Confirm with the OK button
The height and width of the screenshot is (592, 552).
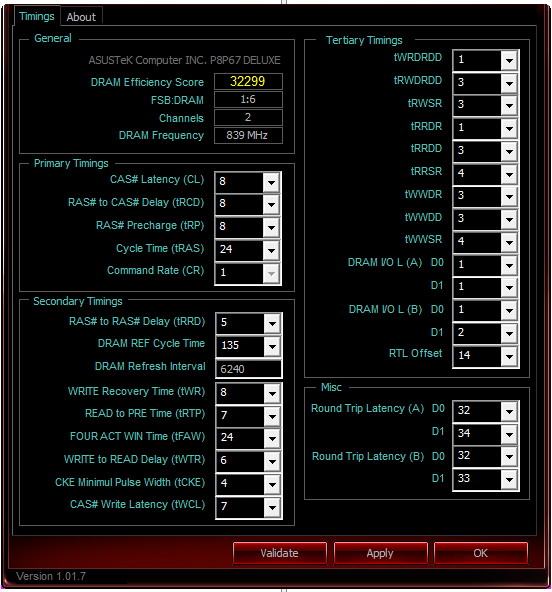point(481,553)
